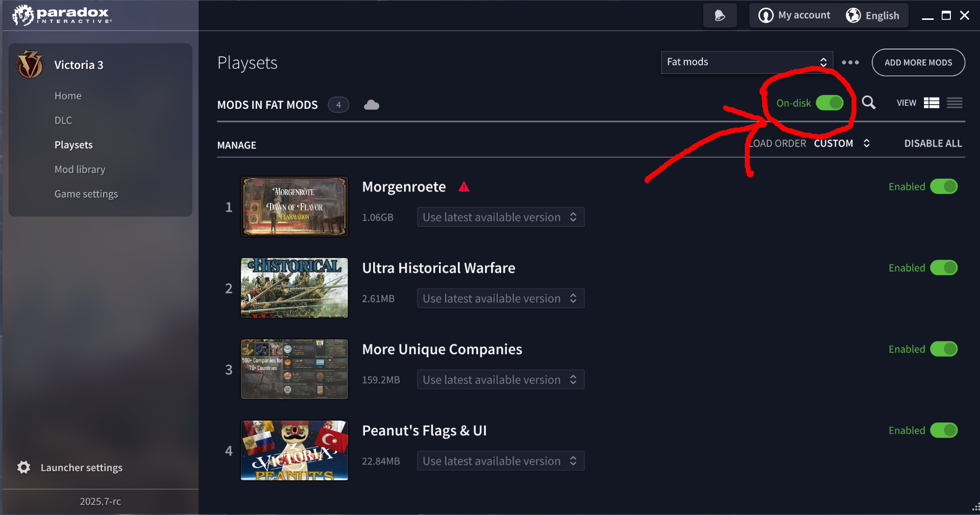The height and width of the screenshot is (515, 980).
Task: Click the cloud sync icon
Action: tap(372, 105)
